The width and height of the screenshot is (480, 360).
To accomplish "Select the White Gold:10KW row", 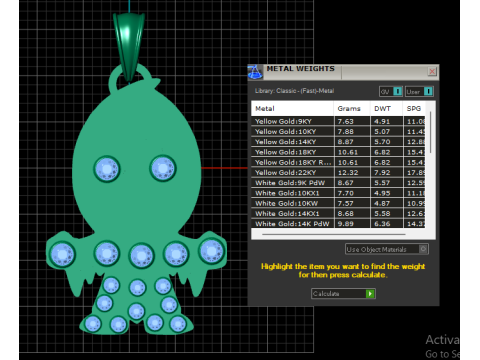I will 338,203.
